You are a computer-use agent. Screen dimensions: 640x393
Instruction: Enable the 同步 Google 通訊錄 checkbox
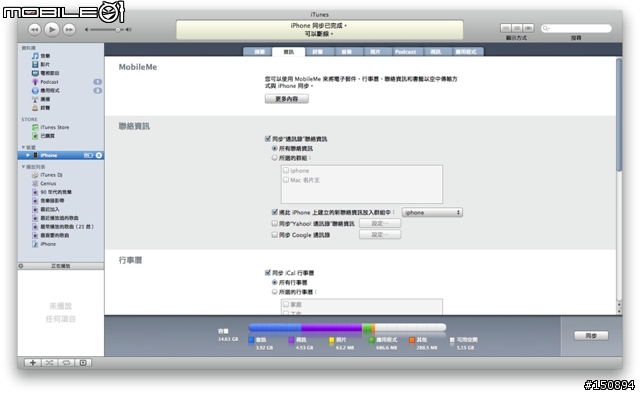(x=275, y=235)
